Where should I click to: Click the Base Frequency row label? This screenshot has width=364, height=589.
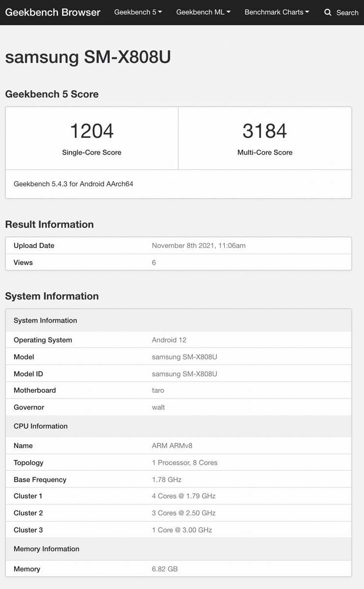[x=40, y=480]
